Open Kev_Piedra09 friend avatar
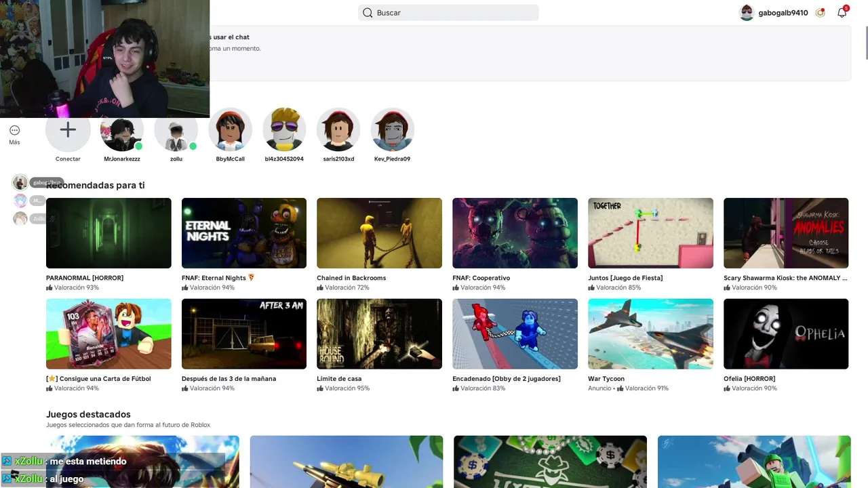Image resolution: width=868 pixels, height=488 pixels. pos(393,129)
